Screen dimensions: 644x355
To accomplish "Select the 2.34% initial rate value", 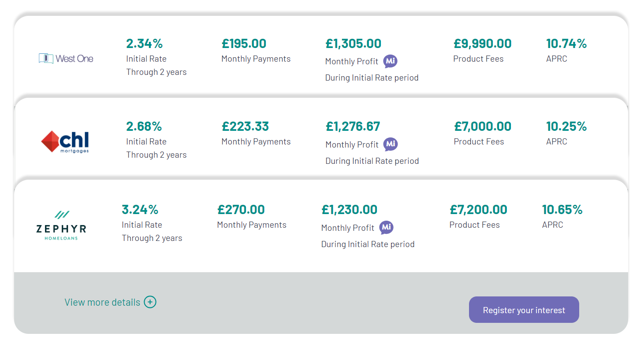I will click(x=145, y=44).
